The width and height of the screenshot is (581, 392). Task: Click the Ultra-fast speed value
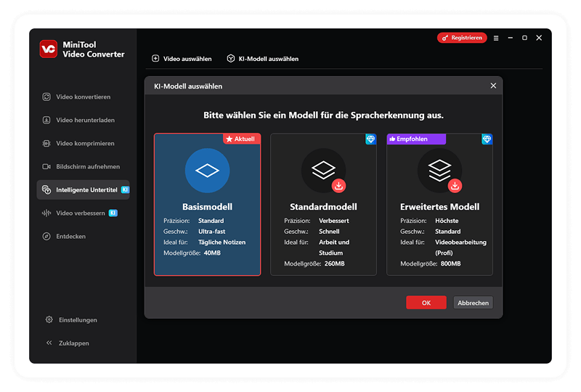tap(211, 232)
